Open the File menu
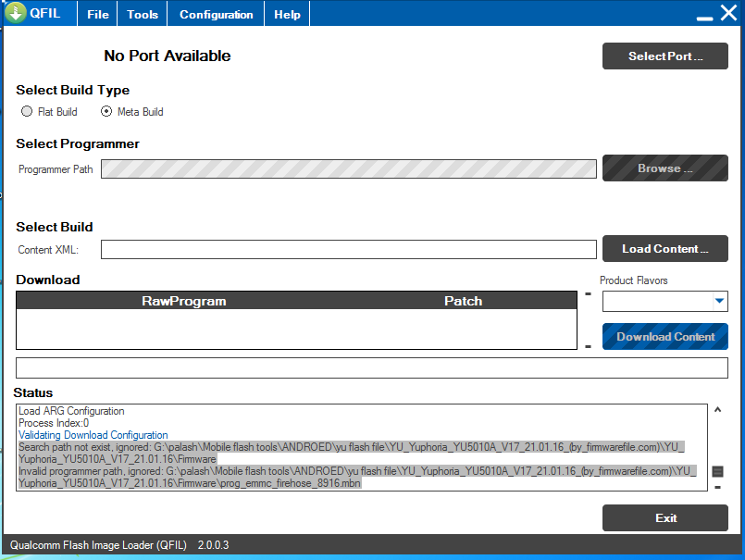Image resolution: width=745 pixels, height=560 pixels. 98,14
